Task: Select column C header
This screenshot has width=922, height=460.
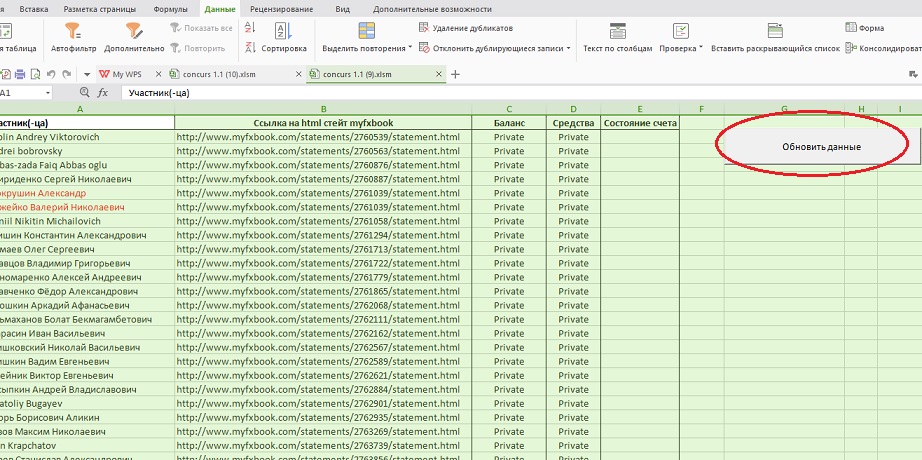Action: click(x=509, y=109)
